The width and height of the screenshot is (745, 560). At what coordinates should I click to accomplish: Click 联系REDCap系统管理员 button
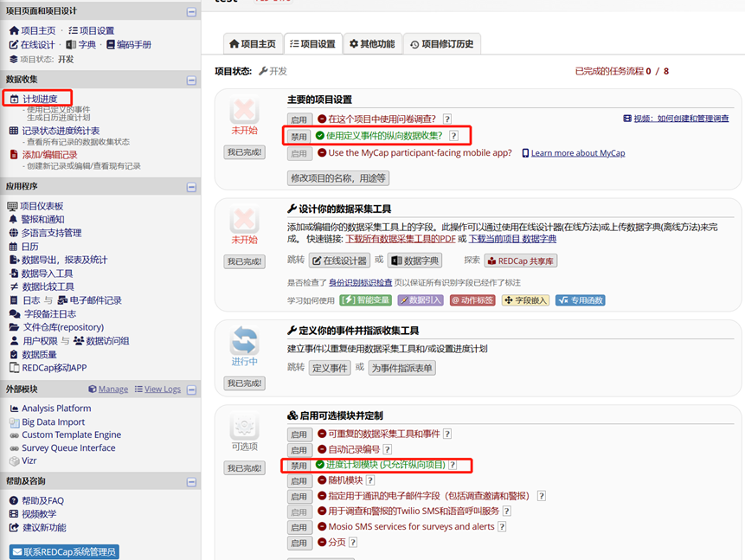[x=64, y=552]
